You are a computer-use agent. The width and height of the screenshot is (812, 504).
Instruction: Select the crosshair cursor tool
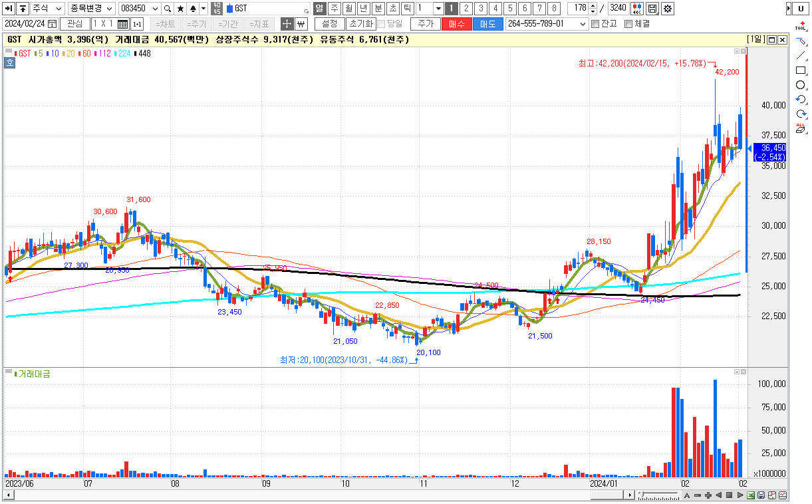coord(287,24)
